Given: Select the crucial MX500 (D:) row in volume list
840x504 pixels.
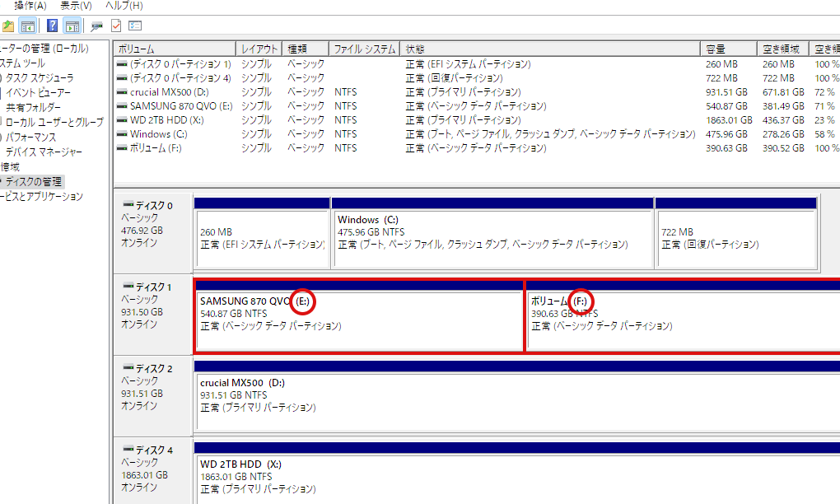Looking at the screenshot, I should coord(169,92).
